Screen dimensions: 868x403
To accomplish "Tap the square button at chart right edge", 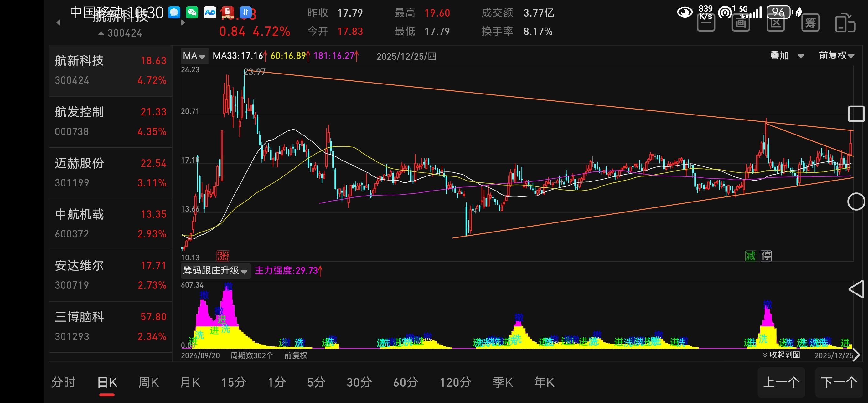I will 856,114.
